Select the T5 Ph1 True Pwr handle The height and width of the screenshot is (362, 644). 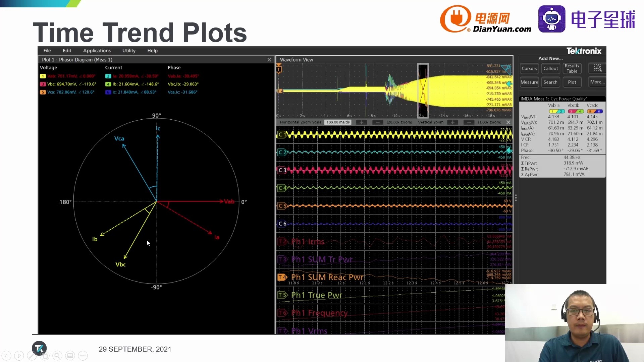[x=282, y=295]
